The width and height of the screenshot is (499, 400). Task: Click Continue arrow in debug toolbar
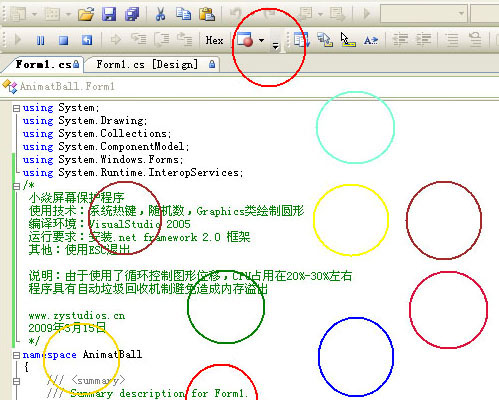click(x=18, y=40)
